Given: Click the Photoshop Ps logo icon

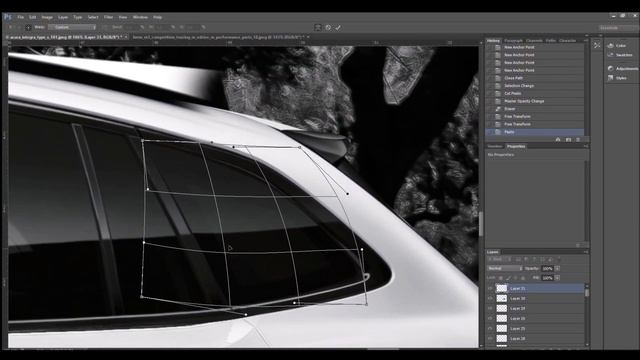Looking at the screenshot, I should click(8, 17).
